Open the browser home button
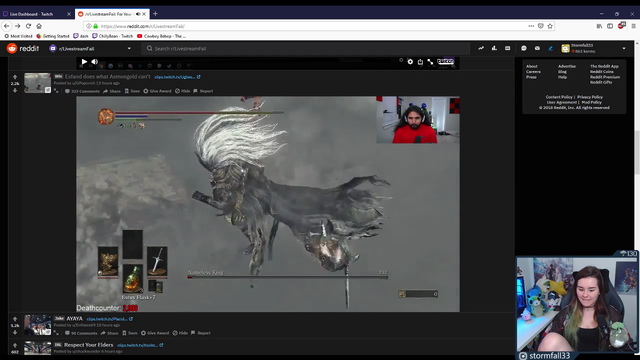This screenshot has height=360, width=640. click(x=39, y=26)
